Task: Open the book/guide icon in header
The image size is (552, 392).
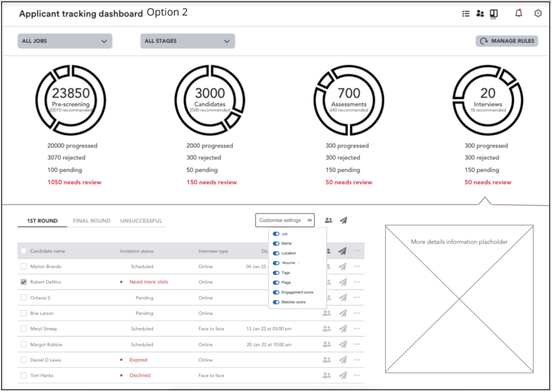Action: coord(494,14)
